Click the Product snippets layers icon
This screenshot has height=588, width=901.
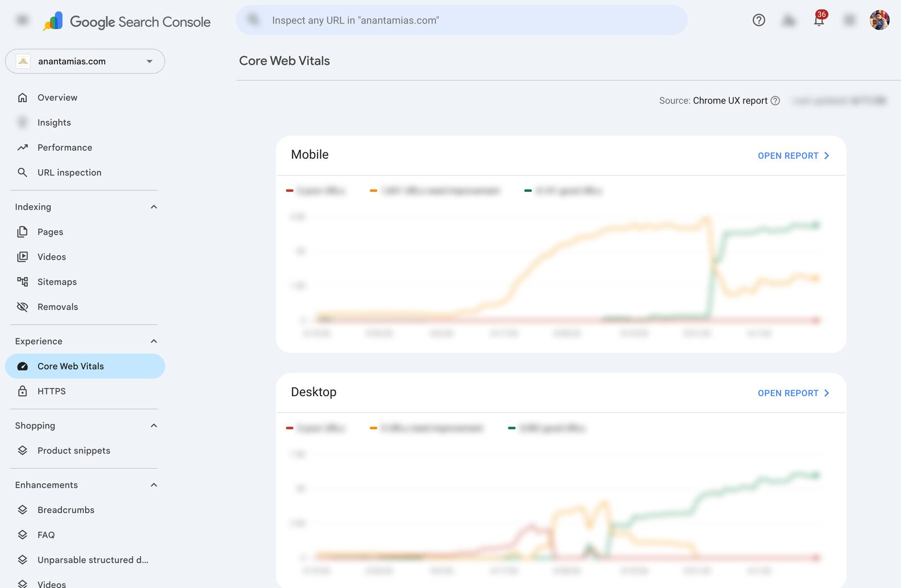[x=23, y=451]
